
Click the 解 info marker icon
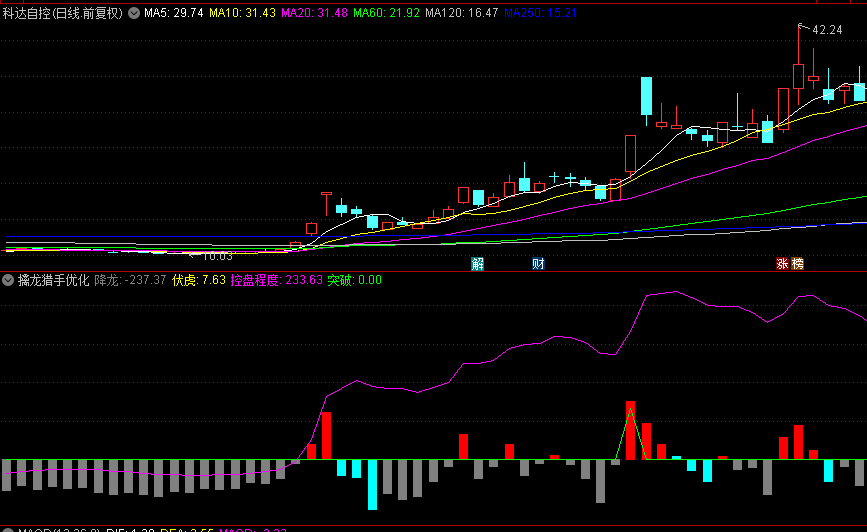click(477, 264)
